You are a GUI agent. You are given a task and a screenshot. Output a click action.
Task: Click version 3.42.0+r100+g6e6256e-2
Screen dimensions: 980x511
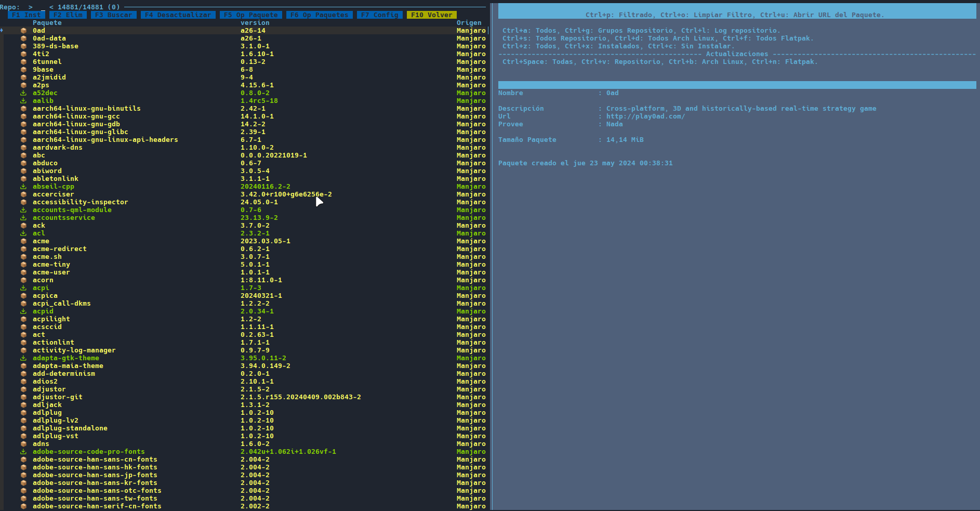(286, 194)
